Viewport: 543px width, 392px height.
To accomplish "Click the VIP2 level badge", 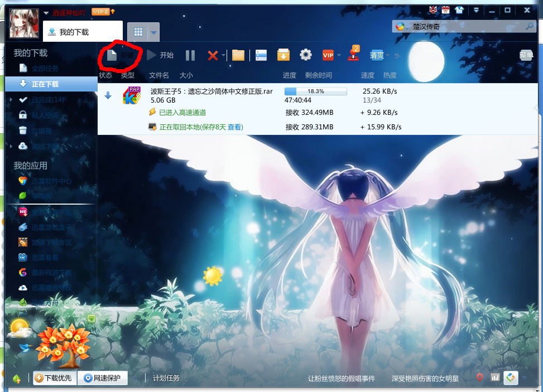I will 100,12.
